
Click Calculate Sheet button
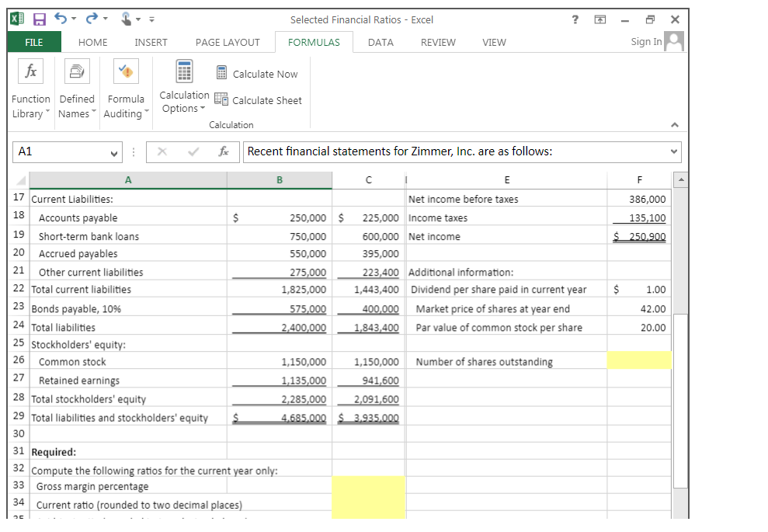pos(258,100)
